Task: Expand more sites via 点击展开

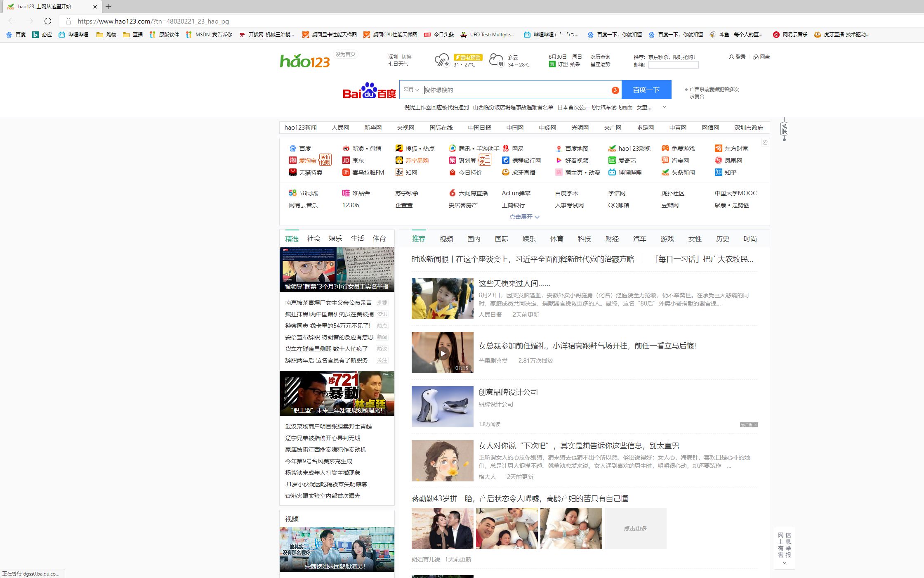Action: (x=524, y=217)
